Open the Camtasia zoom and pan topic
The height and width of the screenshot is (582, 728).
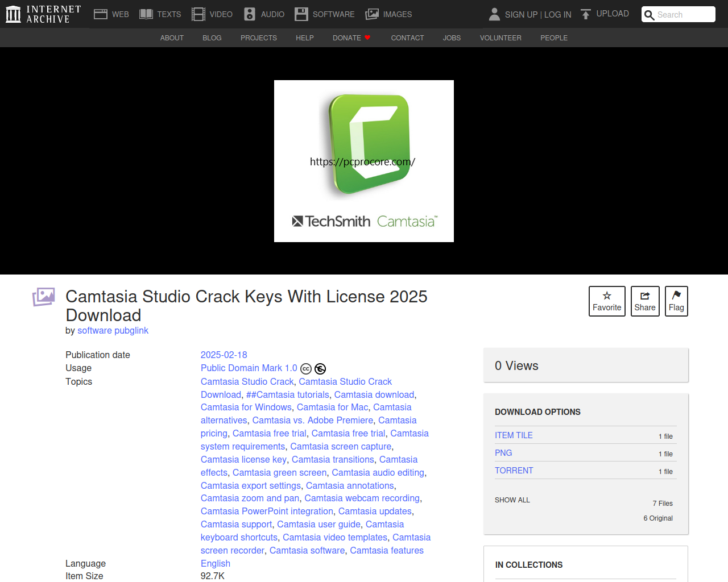(250, 498)
